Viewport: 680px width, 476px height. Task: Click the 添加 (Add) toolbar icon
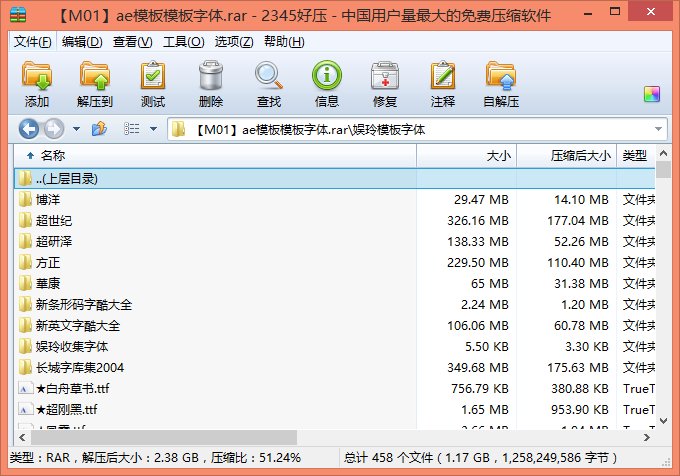[36, 84]
